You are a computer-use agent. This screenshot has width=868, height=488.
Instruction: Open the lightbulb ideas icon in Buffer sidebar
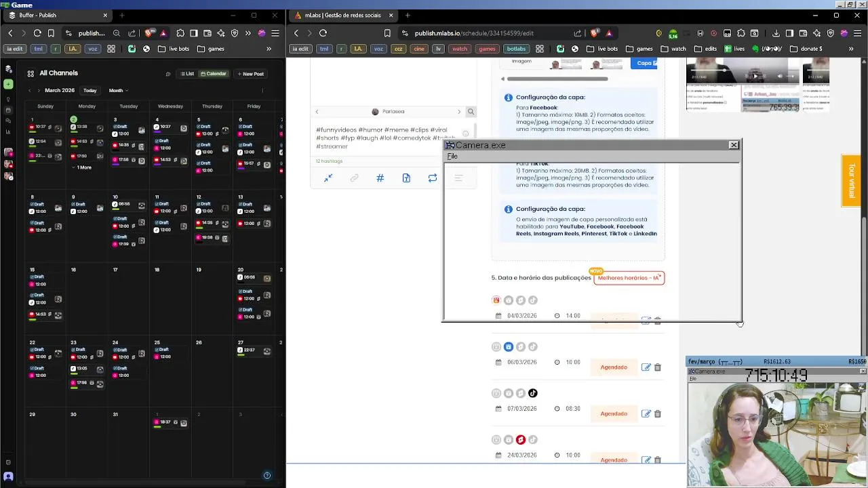point(8,99)
